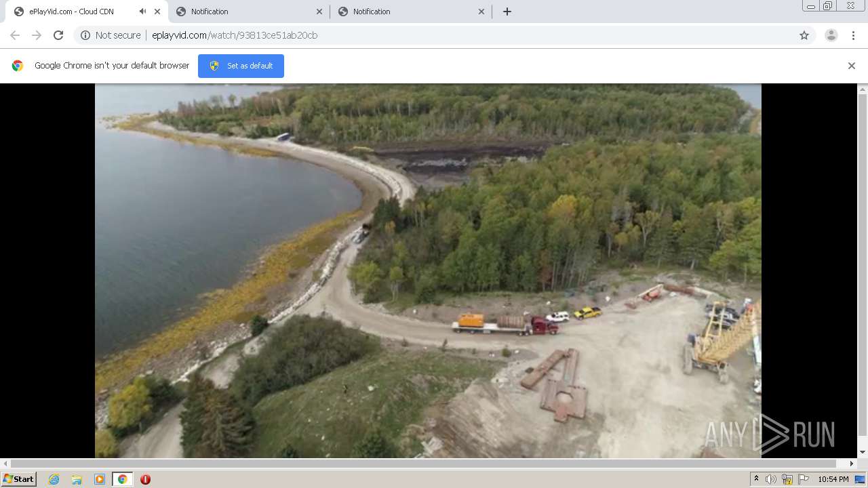Open the Chrome profile avatar menu
The image size is (868, 488).
(x=831, y=35)
